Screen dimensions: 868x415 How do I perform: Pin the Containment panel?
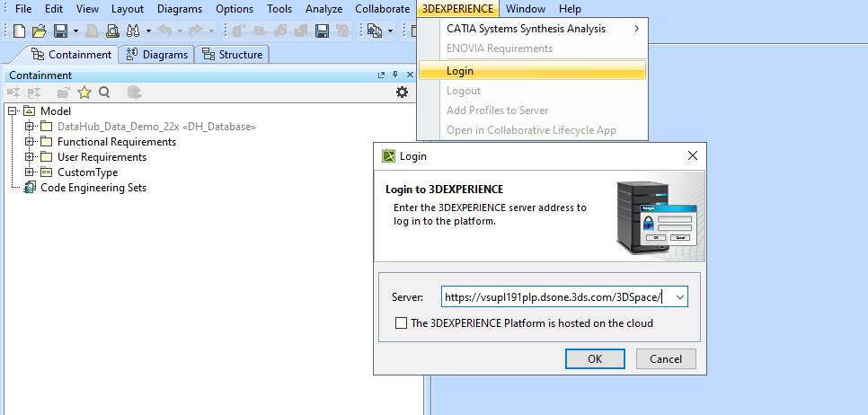coord(395,75)
